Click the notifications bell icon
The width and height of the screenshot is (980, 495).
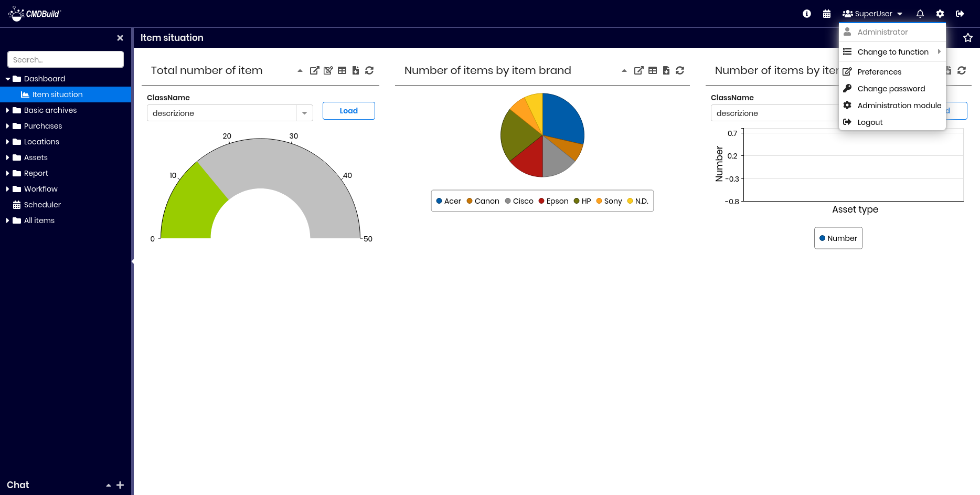point(920,14)
